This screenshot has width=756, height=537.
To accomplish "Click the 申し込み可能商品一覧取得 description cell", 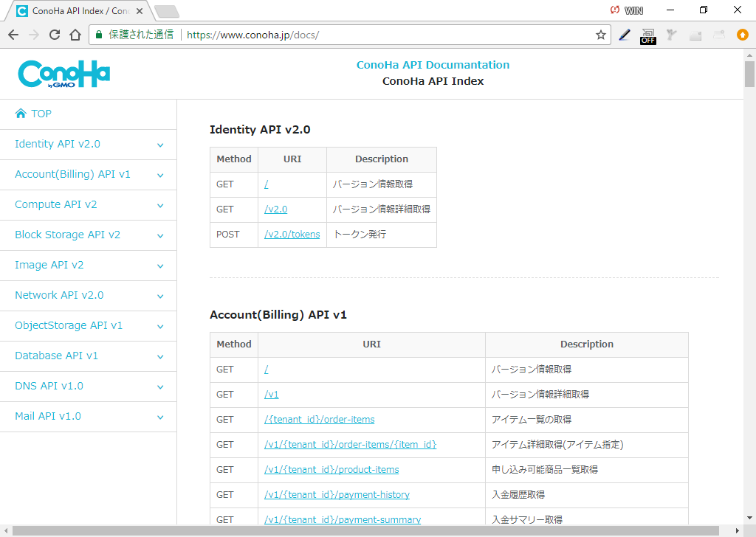I will [x=586, y=470].
